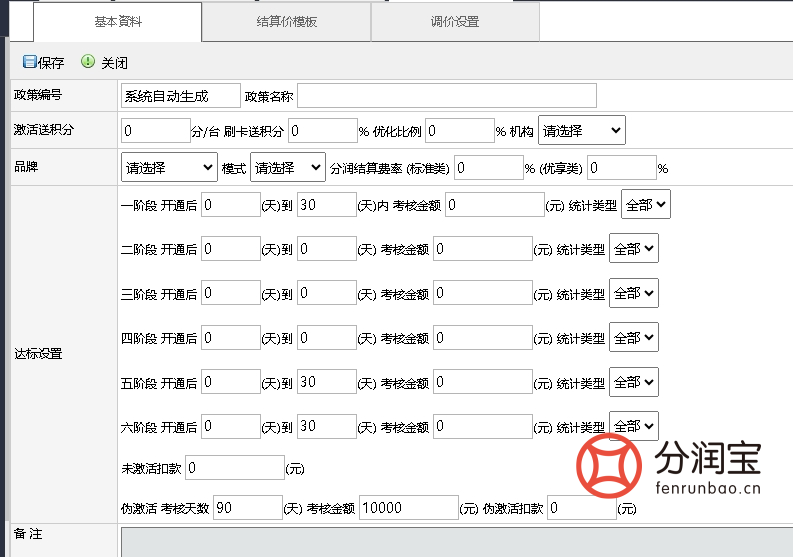Open 五阶段 统计类型 dropdown

(x=634, y=381)
